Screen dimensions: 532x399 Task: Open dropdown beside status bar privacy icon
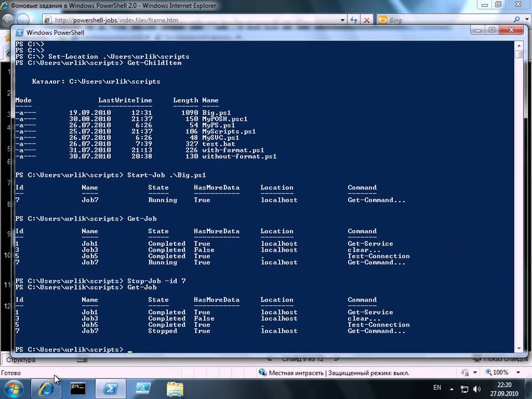pyautogui.click(x=475, y=372)
